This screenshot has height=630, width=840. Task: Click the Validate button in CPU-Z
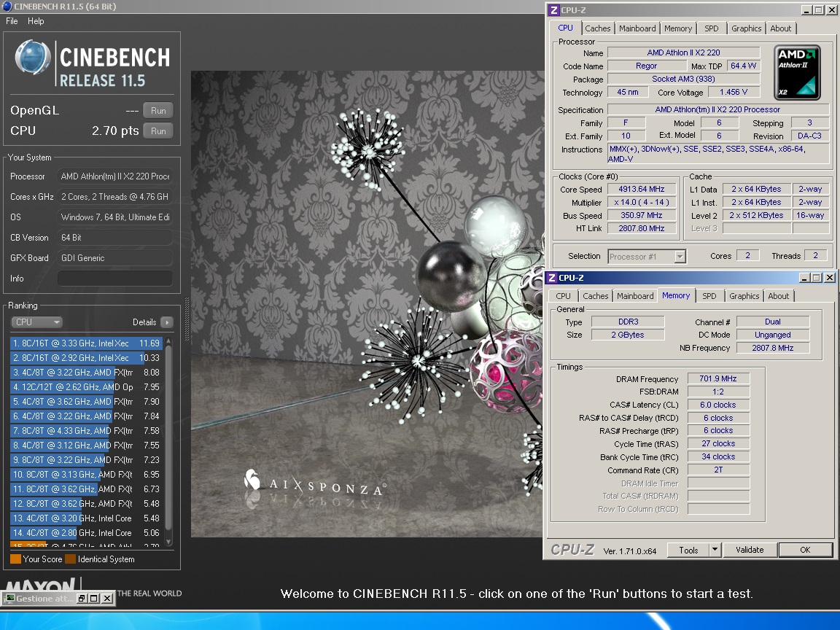pyautogui.click(x=750, y=551)
